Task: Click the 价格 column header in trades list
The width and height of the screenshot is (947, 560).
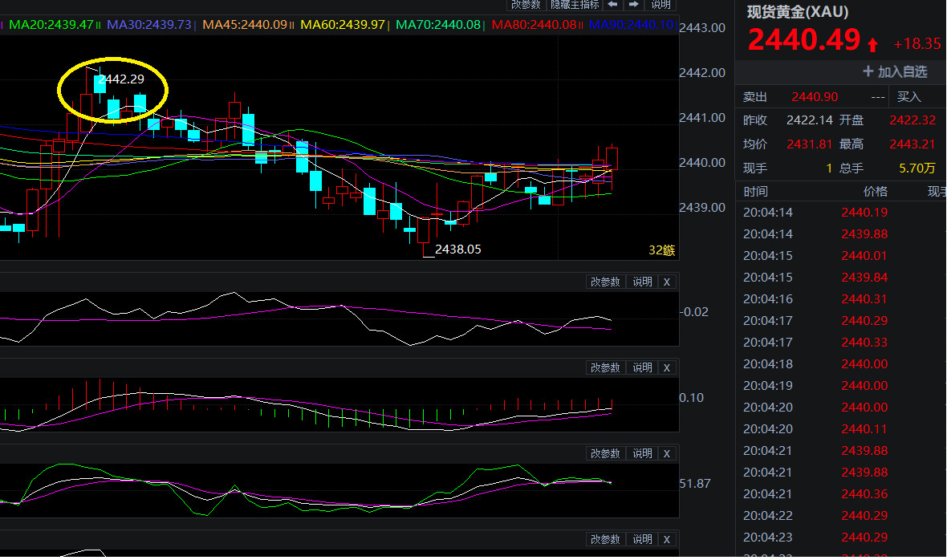Action: pyautogui.click(x=875, y=192)
